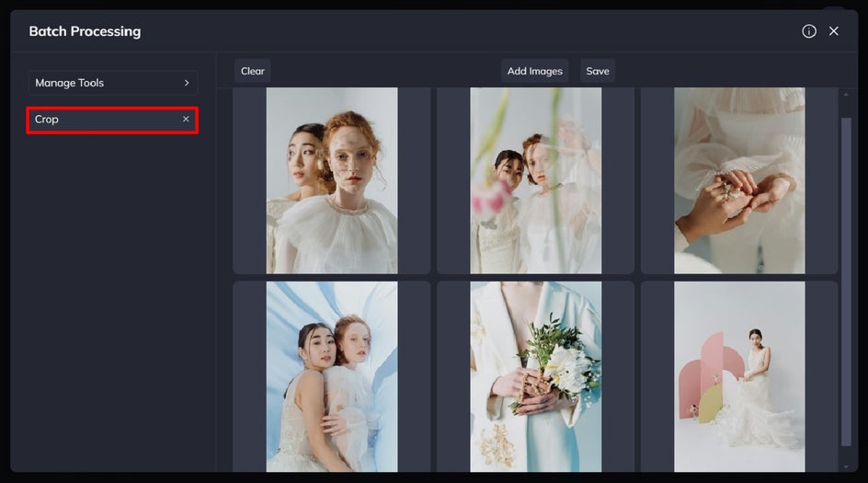Clear all loaded images
The width and height of the screenshot is (868, 483).
(253, 71)
